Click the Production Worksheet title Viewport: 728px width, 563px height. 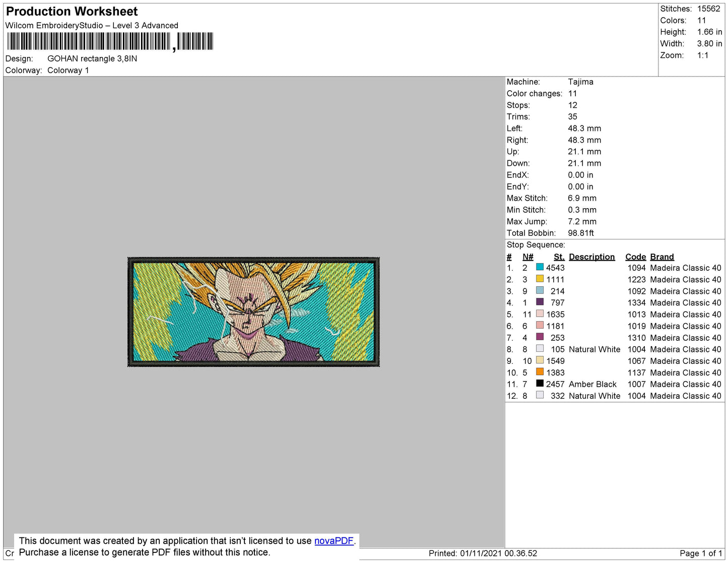coord(72,12)
